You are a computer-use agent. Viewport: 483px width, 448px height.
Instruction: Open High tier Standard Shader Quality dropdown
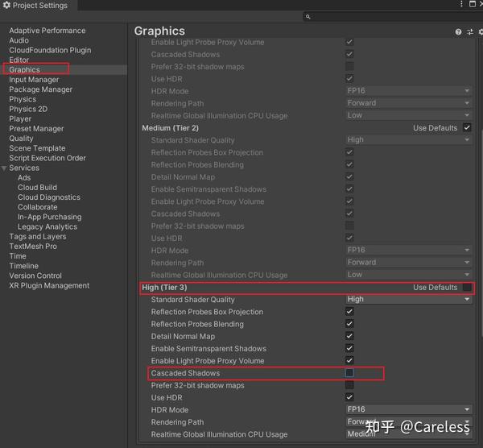pos(408,299)
